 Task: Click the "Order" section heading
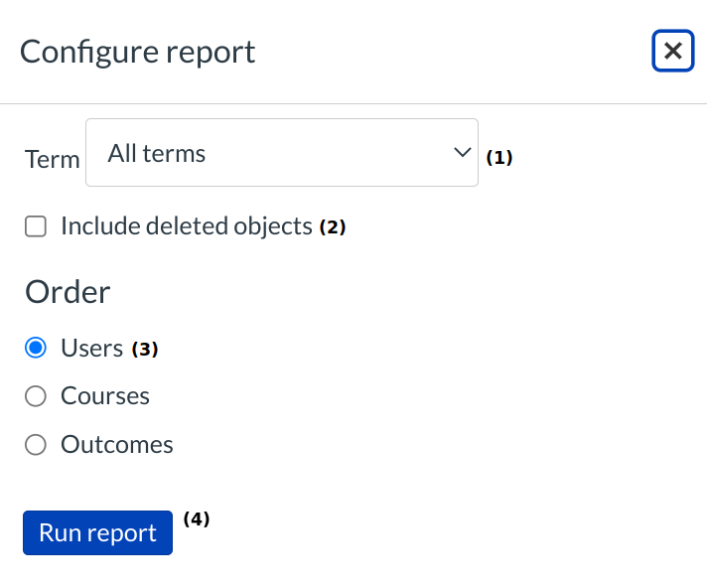68,292
